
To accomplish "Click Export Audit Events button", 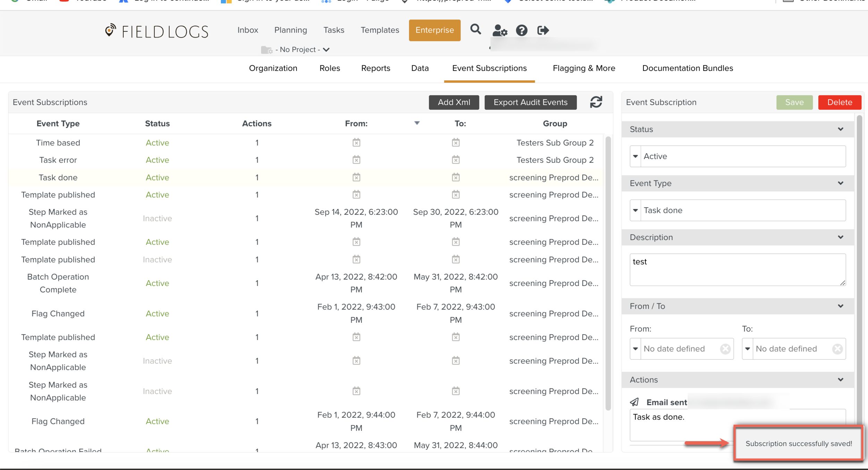I will (x=530, y=102).
